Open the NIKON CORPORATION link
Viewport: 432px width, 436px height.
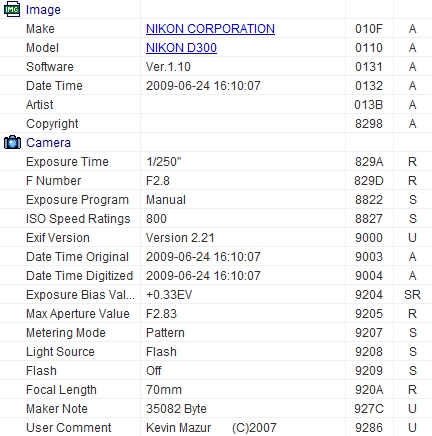coord(210,29)
